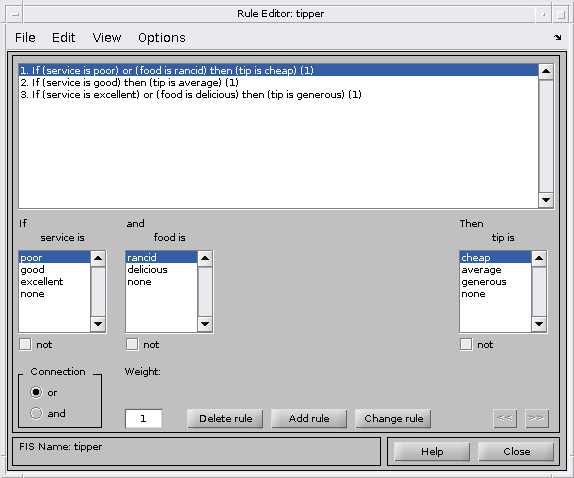Viewport: 574px width, 478px height.
Task: Open window menu icon in title bar
Action: (x=15, y=14)
